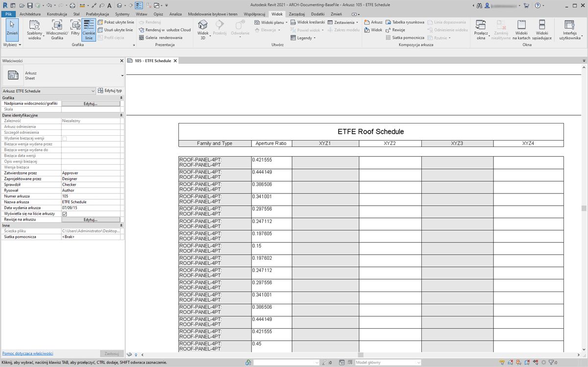Open Pomoc dotycząca właściwości link
The width and height of the screenshot is (588, 367).
tap(27, 353)
